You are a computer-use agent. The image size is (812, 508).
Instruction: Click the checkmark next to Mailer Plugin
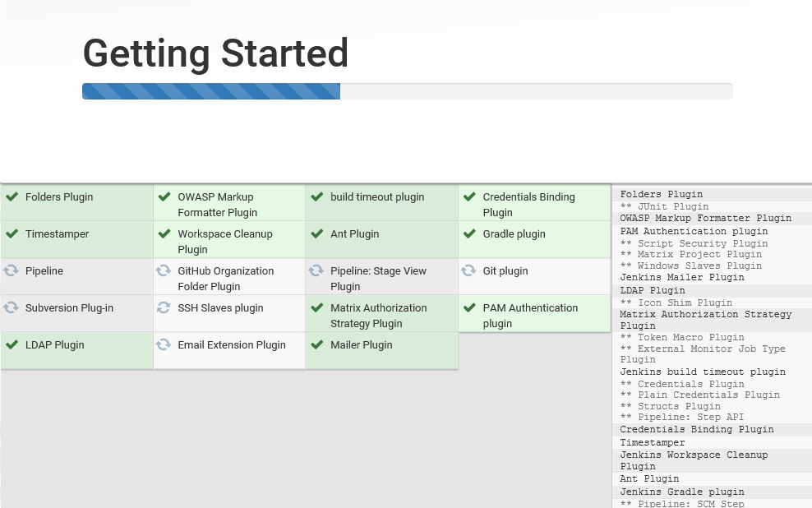click(317, 344)
